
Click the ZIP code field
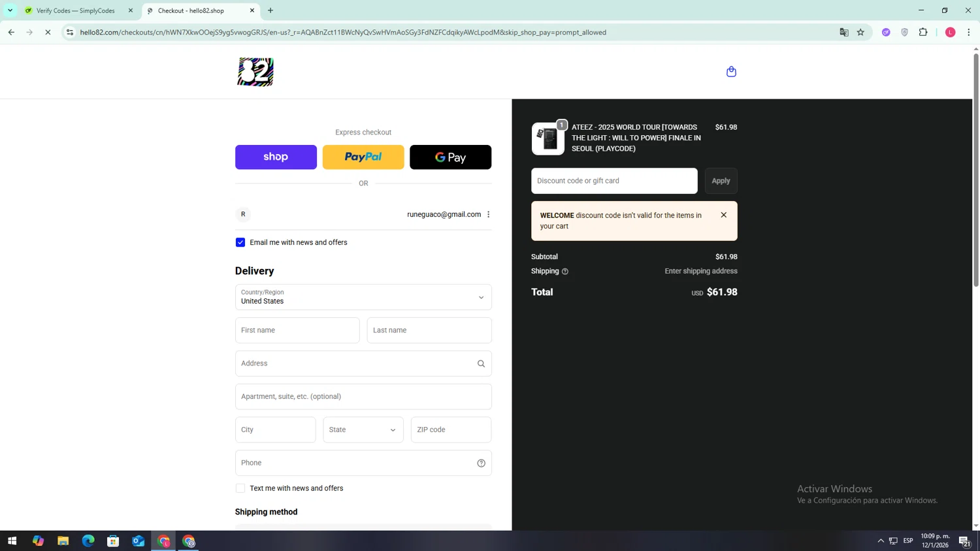[451, 430]
